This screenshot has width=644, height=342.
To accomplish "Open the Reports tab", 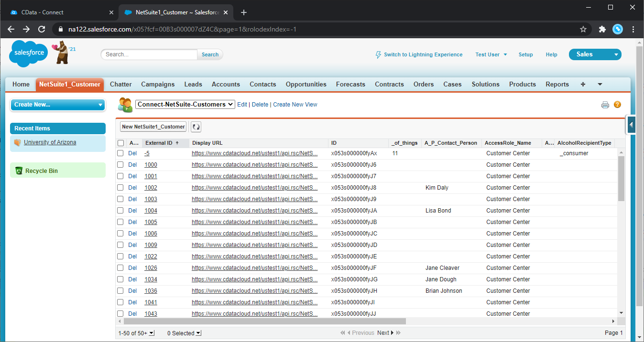I will tap(557, 84).
